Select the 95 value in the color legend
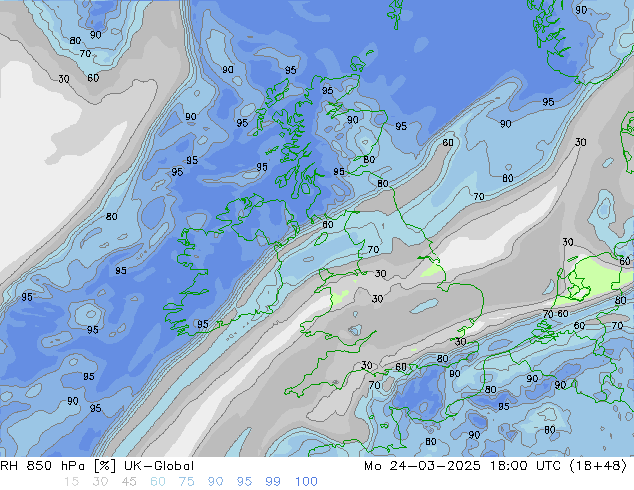The height and width of the screenshot is (490, 634). tap(244, 482)
